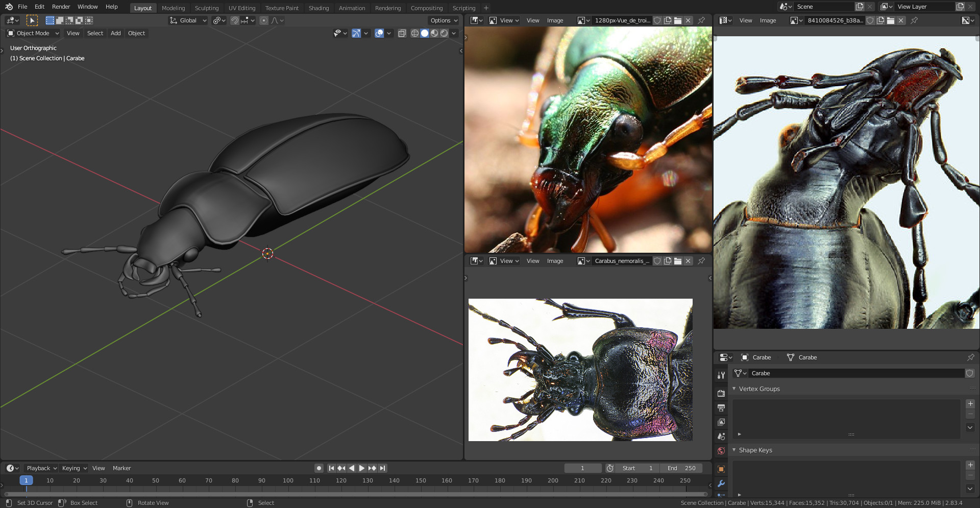Toggle X-Ray mode in viewport
The width and height of the screenshot is (980, 508).
[402, 33]
